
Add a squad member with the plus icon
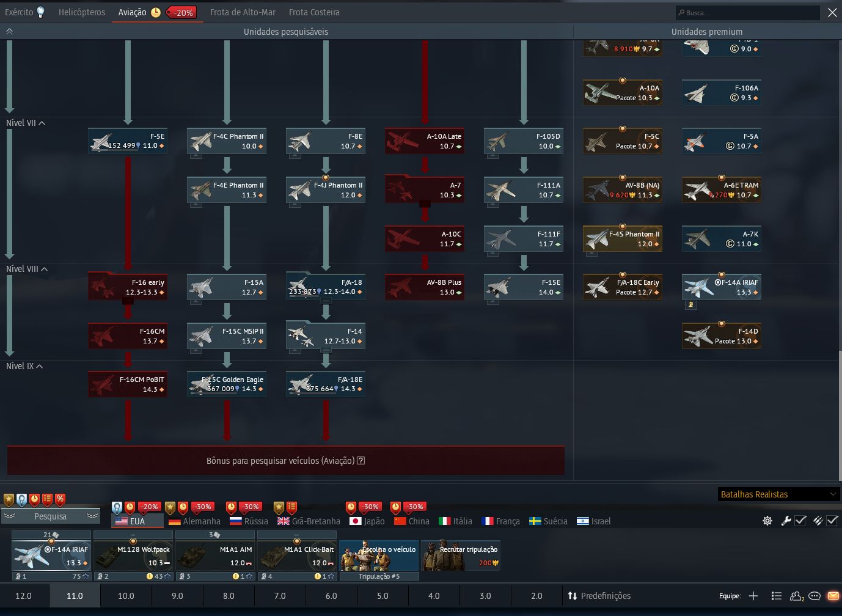[753, 596]
